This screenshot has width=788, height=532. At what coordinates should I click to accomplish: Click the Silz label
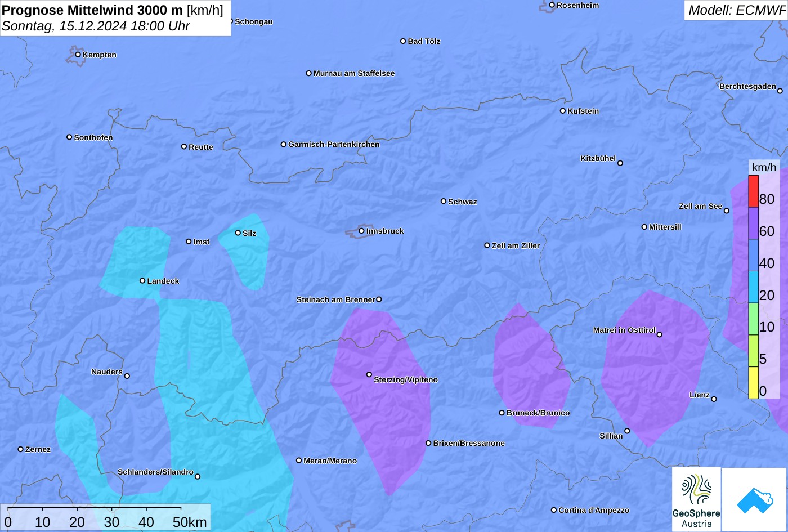click(x=249, y=233)
